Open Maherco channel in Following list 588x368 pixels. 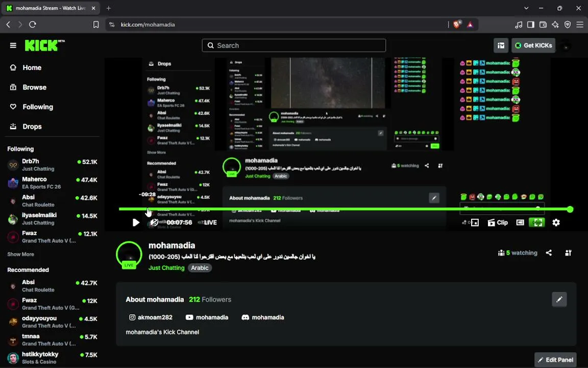[x=52, y=183]
